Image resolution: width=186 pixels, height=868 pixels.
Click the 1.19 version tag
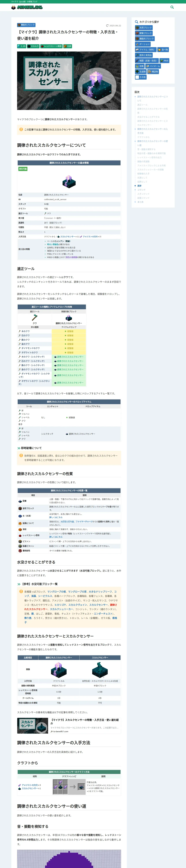pyautogui.click(x=22, y=46)
